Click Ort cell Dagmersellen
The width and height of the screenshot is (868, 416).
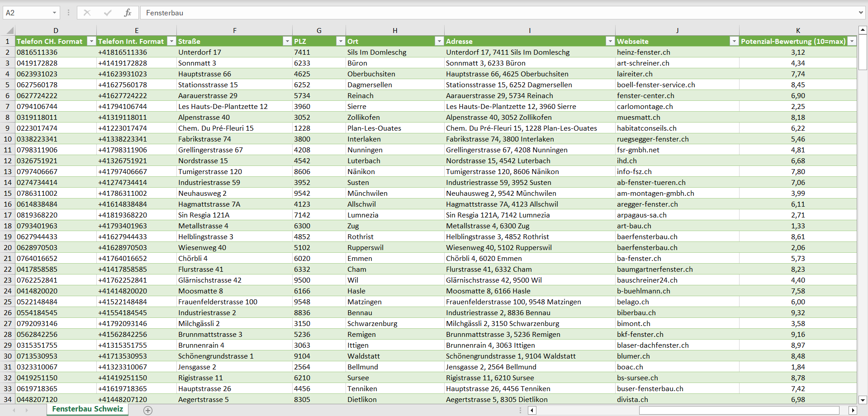(x=395, y=85)
